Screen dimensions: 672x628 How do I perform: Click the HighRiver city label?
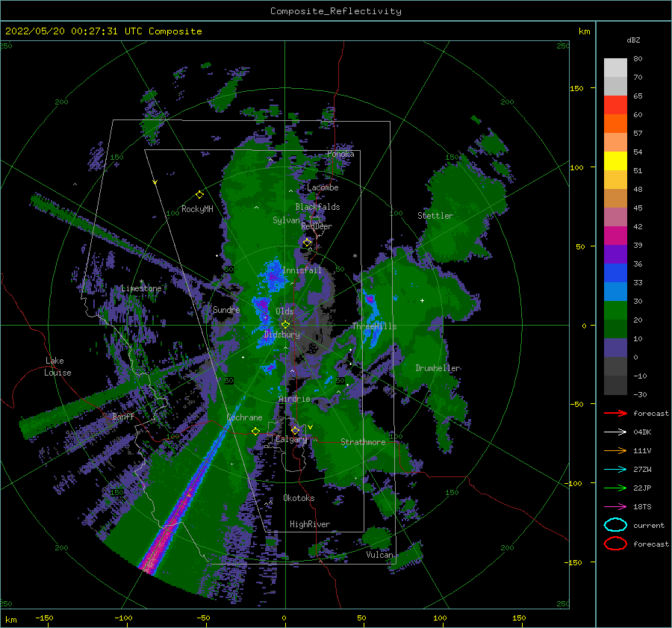point(310,524)
